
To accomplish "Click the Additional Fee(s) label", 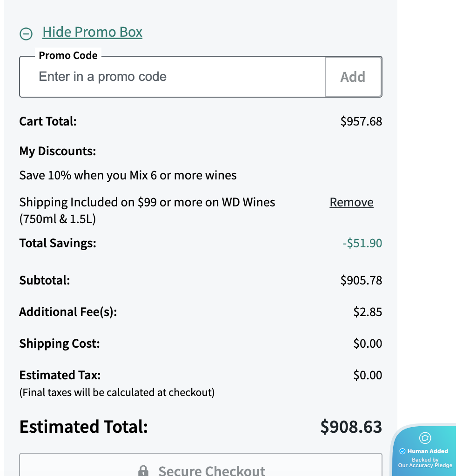I will point(68,312).
